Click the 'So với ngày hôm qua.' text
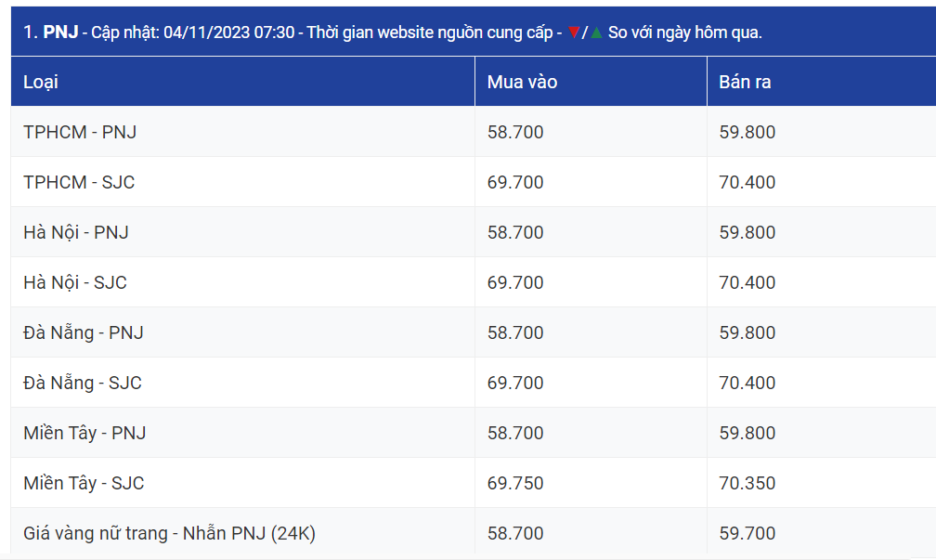The image size is (936, 560). point(685,33)
